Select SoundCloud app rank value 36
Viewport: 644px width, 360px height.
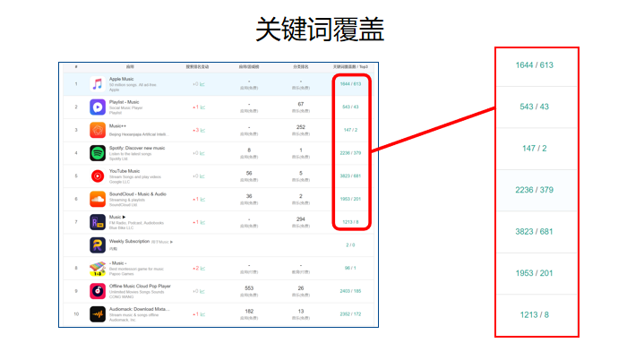[249, 196]
